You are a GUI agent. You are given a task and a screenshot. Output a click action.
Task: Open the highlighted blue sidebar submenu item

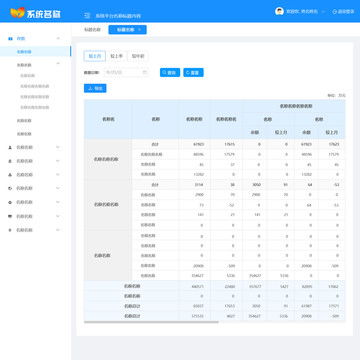coord(35,52)
